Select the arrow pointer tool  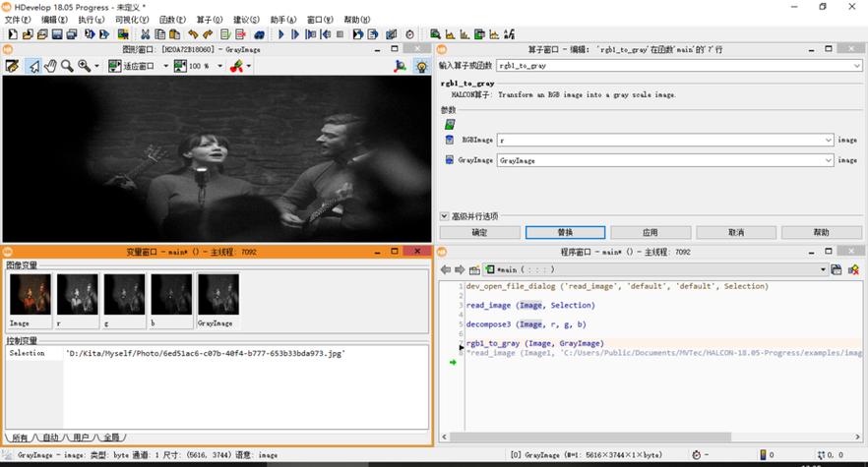click(x=33, y=66)
